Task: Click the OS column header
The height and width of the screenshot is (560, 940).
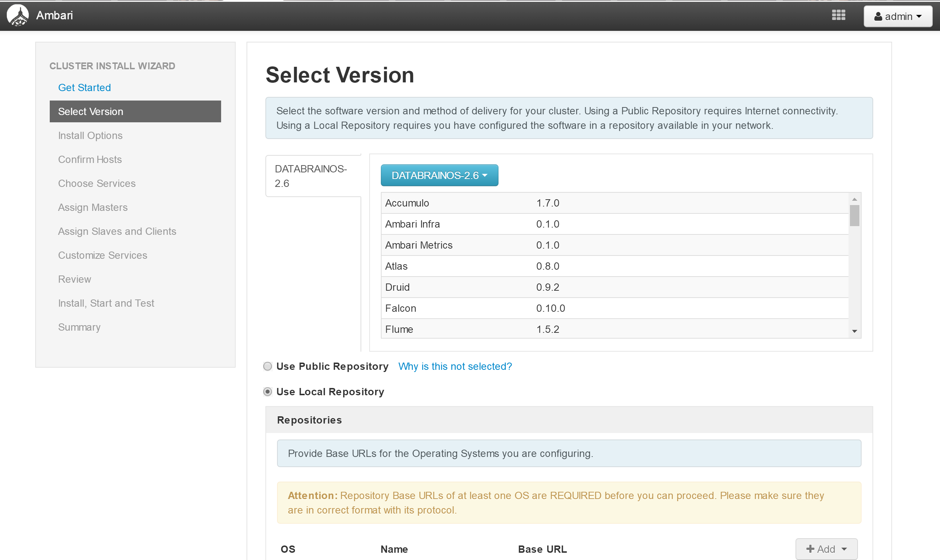Action: [x=288, y=549]
